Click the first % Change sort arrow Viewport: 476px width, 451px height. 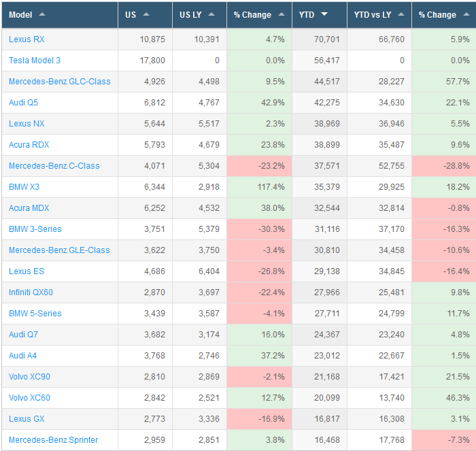click(x=282, y=14)
